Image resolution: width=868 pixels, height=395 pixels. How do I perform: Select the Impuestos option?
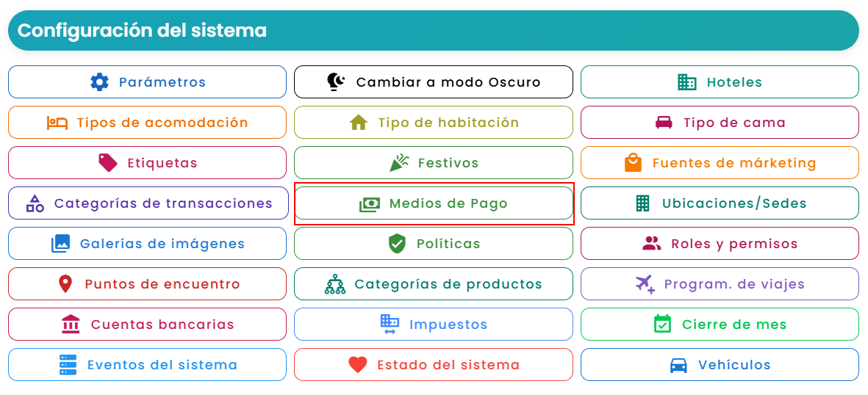(x=434, y=325)
